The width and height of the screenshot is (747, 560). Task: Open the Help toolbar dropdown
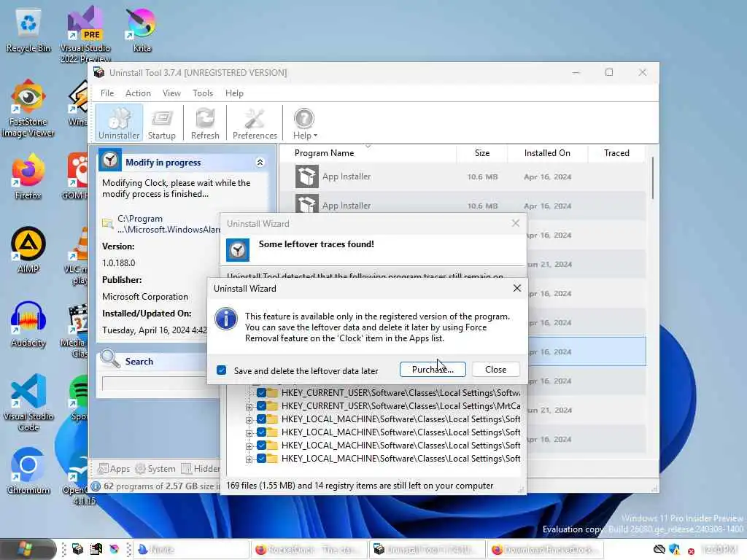[x=304, y=123]
